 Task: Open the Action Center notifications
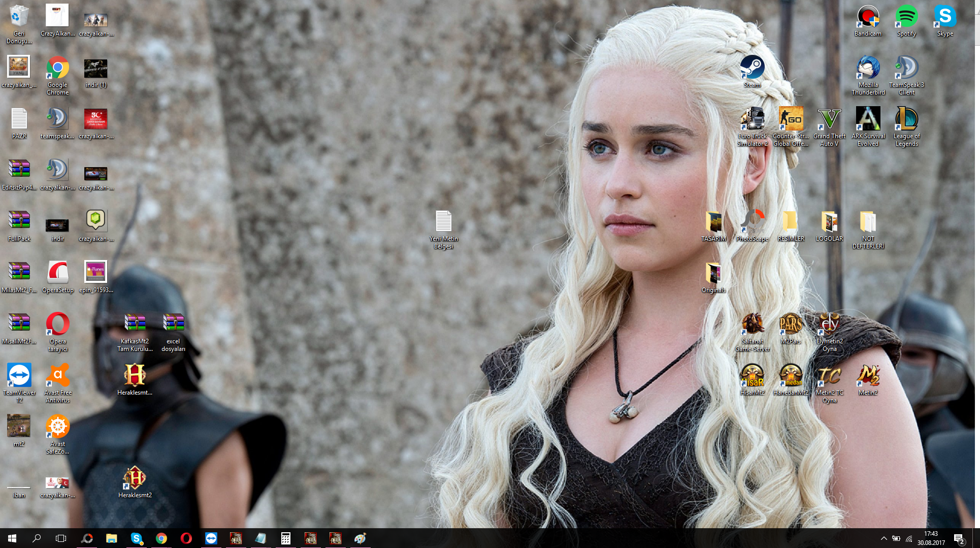click(x=958, y=538)
